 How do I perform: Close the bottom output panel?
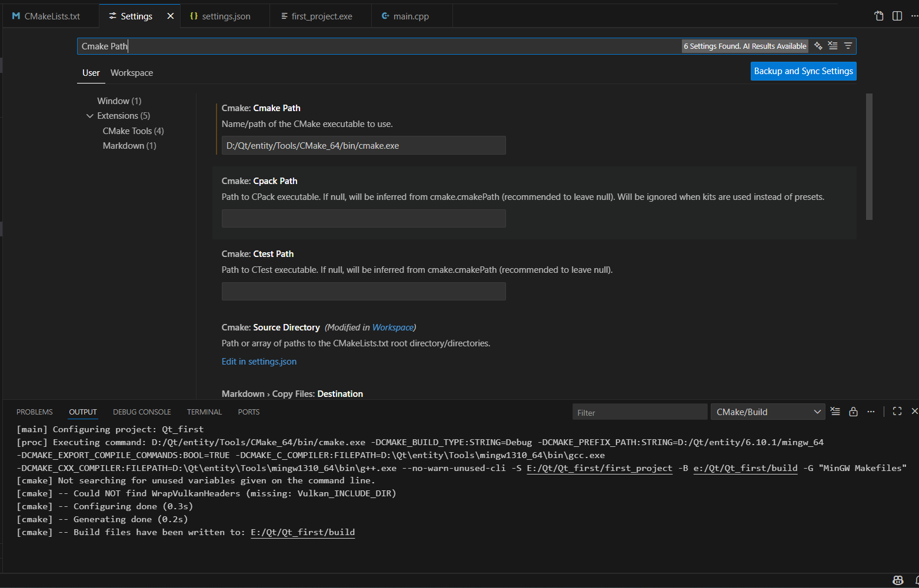(914, 412)
